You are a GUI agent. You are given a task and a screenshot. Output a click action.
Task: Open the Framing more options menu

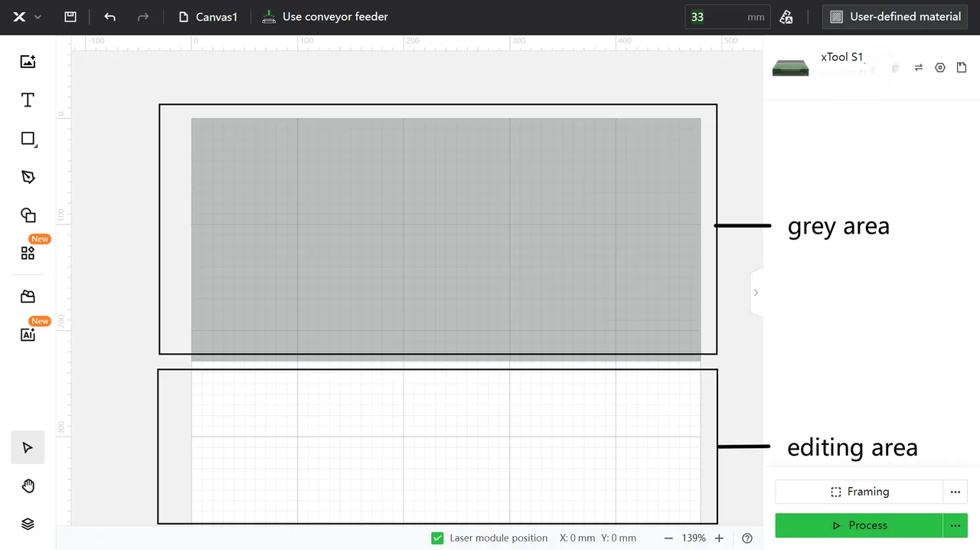tap(955, 492)
